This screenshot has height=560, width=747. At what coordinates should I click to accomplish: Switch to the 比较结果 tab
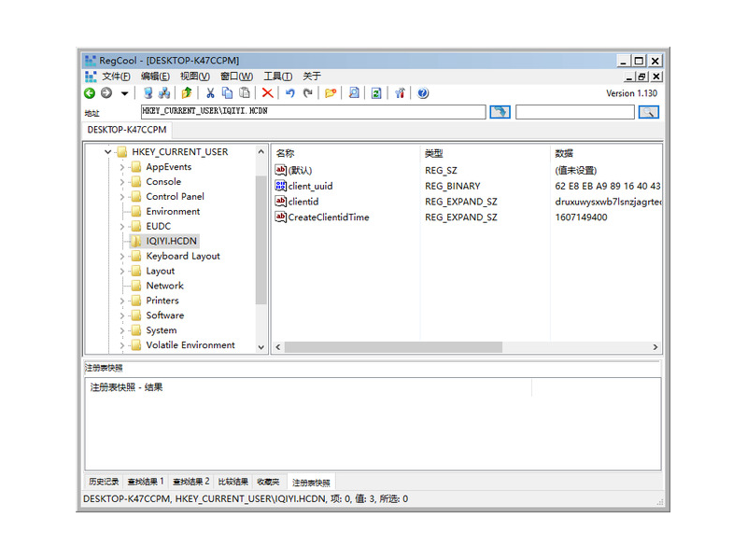click(x=233, y=482)
